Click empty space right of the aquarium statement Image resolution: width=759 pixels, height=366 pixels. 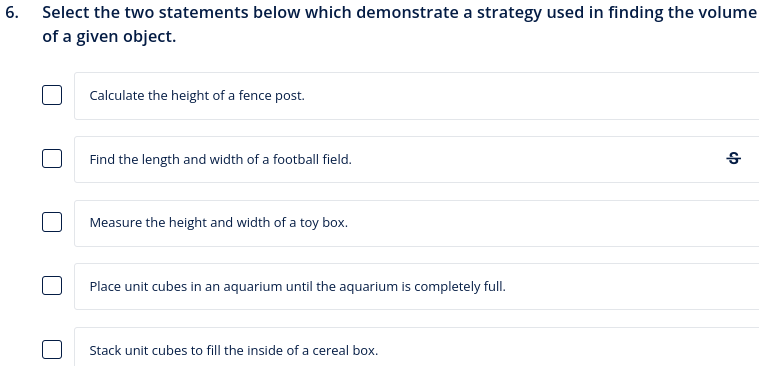coord(629,287)
